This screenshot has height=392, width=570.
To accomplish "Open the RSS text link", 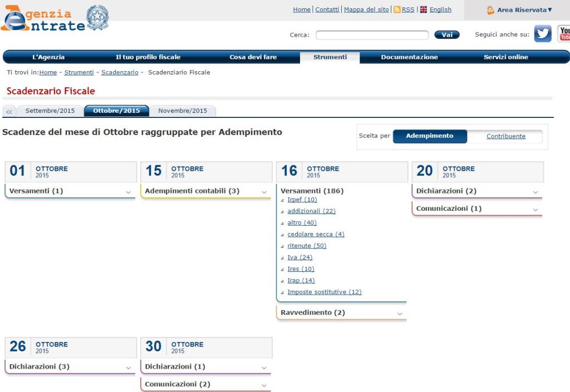I will click(x=408, y=10).
